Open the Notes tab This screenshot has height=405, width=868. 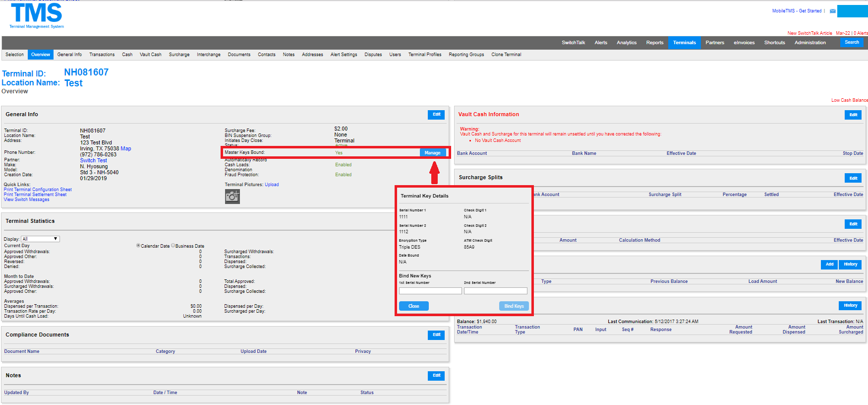coord(289,55)
